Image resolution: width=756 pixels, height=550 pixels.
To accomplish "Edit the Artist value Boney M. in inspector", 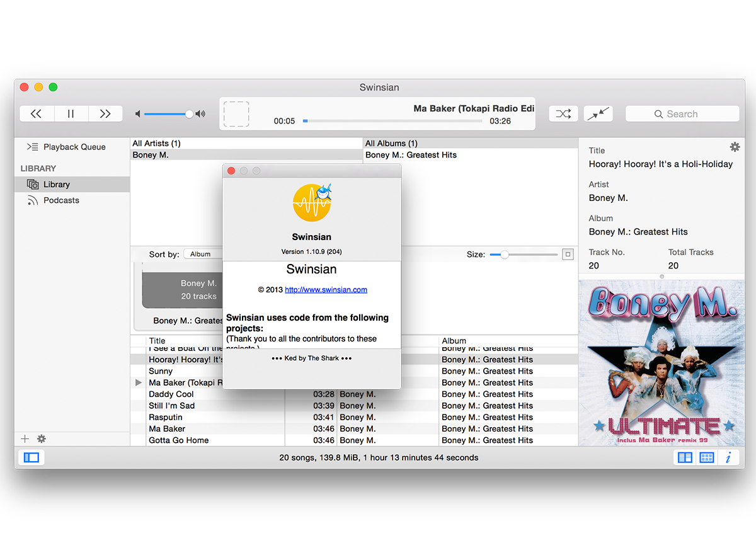I will point(609,198).
